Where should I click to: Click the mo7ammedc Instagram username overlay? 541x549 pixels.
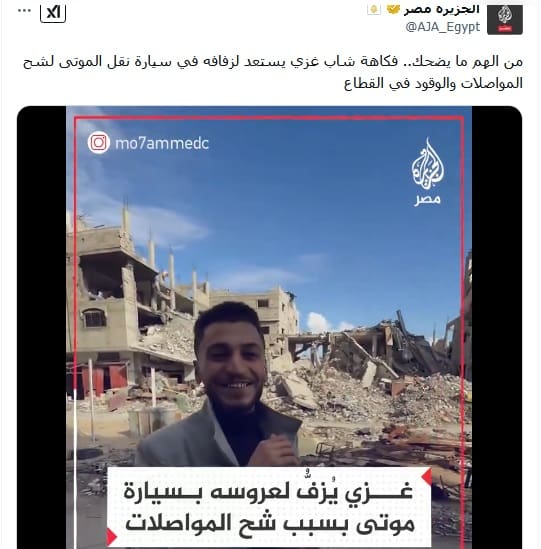pos(162,144)
